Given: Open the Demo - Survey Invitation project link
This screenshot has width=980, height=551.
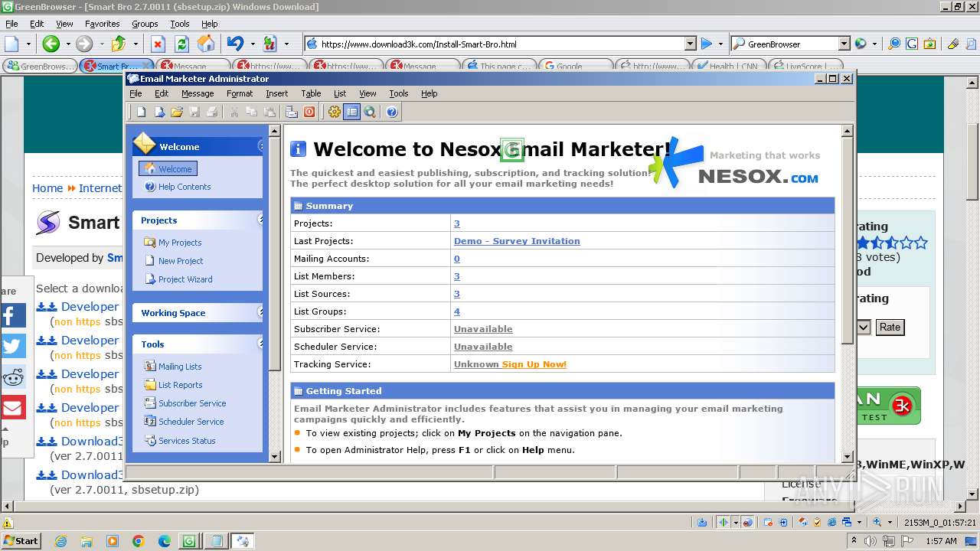Looking at the screenshot, I should click(517, 241).
